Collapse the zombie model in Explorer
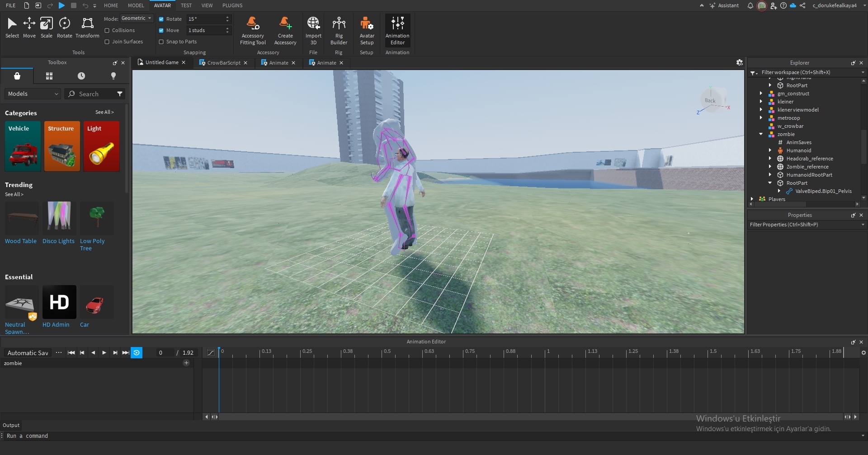This screenshot has width=868, height=455. pos(761,134)
